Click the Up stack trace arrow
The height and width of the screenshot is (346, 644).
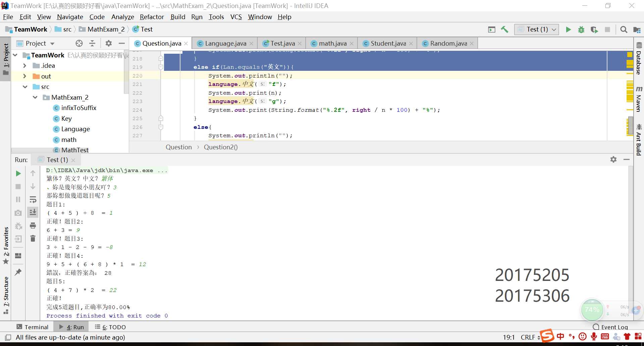[x=33, y=174]
